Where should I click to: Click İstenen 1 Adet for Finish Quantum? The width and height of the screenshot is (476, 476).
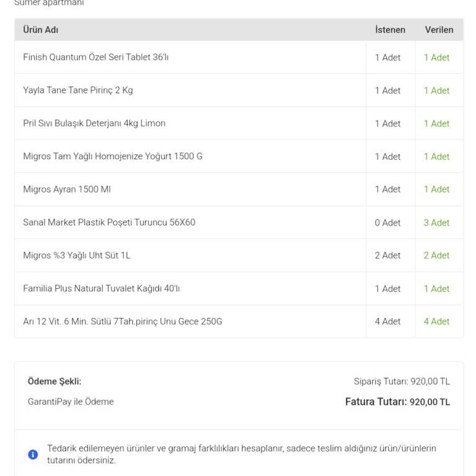387,58
